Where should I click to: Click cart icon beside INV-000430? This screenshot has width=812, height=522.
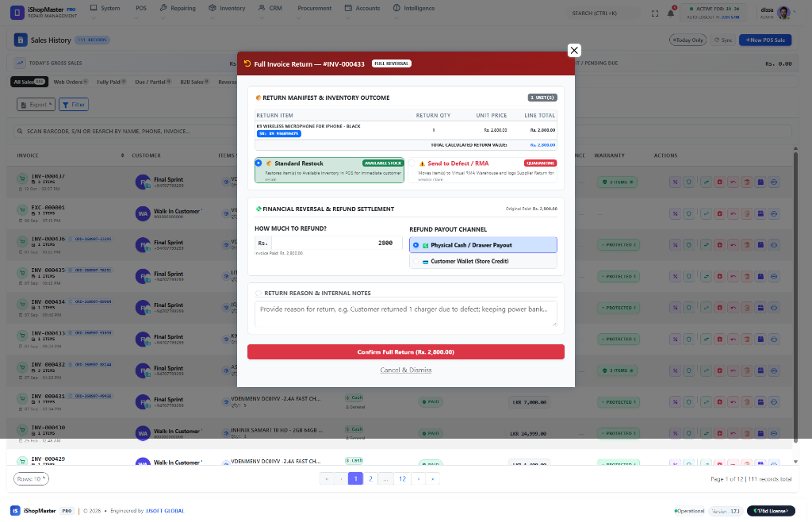pos(22,430)
